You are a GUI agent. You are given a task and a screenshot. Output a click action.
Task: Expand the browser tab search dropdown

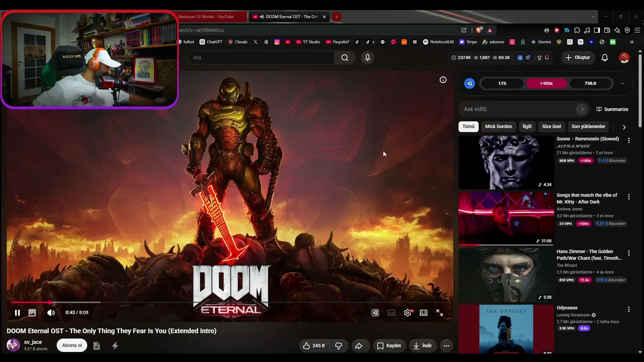point(594,17)
